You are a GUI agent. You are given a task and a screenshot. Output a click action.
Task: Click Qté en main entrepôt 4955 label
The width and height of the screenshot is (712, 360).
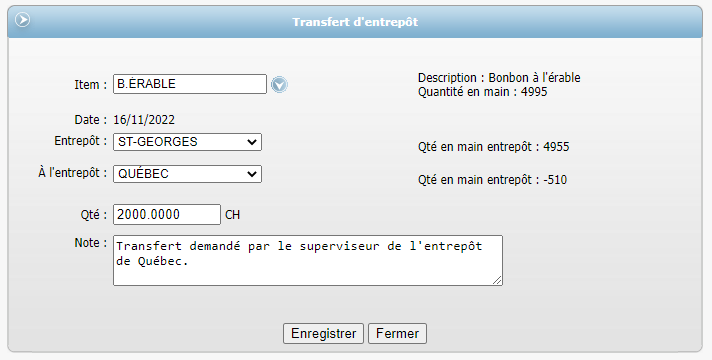click(494, 147)
